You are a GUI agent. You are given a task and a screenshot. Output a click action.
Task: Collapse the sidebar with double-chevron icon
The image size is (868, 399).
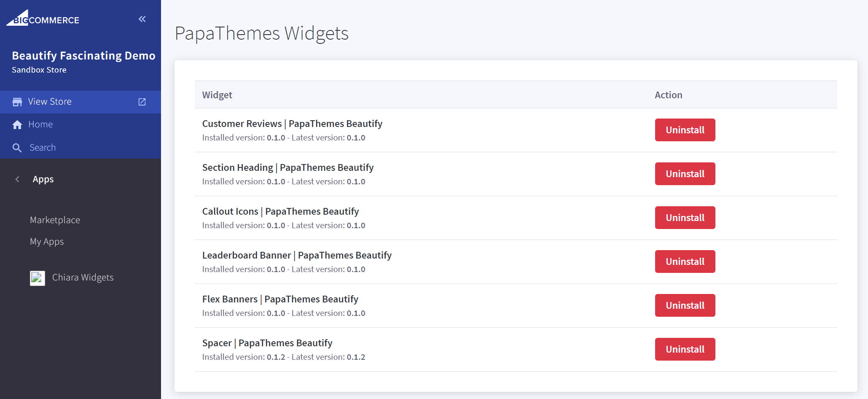click(142, 19)
